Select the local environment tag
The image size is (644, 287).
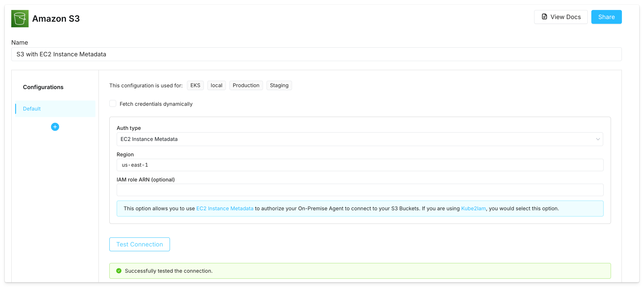[217, 85]
